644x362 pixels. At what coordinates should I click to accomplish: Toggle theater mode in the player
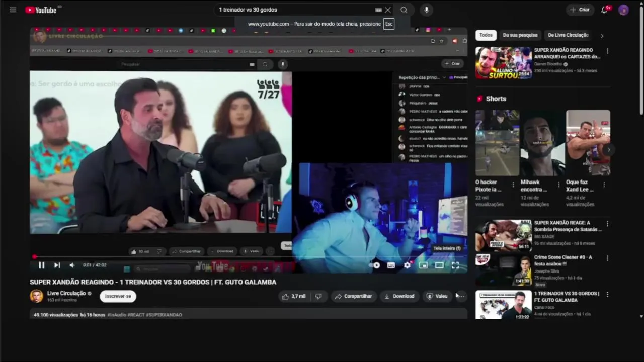(439, 265)
